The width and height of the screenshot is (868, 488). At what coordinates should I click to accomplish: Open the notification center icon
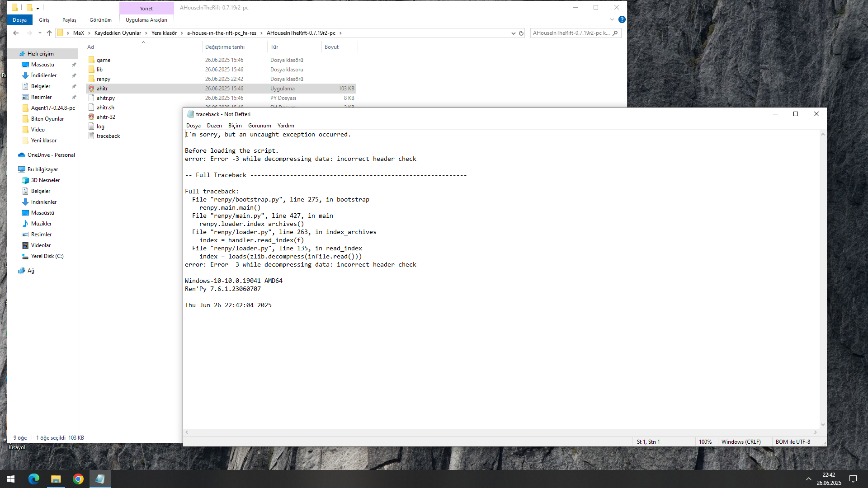853,479
